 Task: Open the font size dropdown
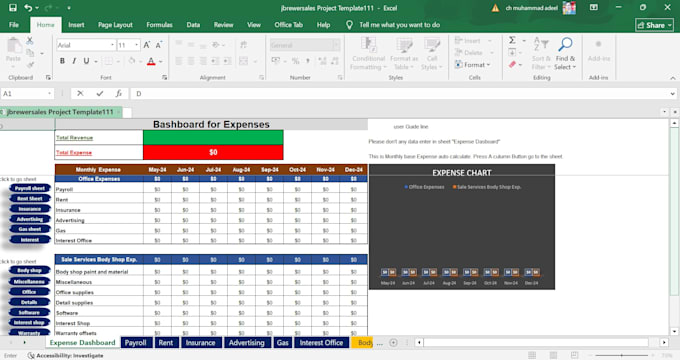(x=137, y=45)
